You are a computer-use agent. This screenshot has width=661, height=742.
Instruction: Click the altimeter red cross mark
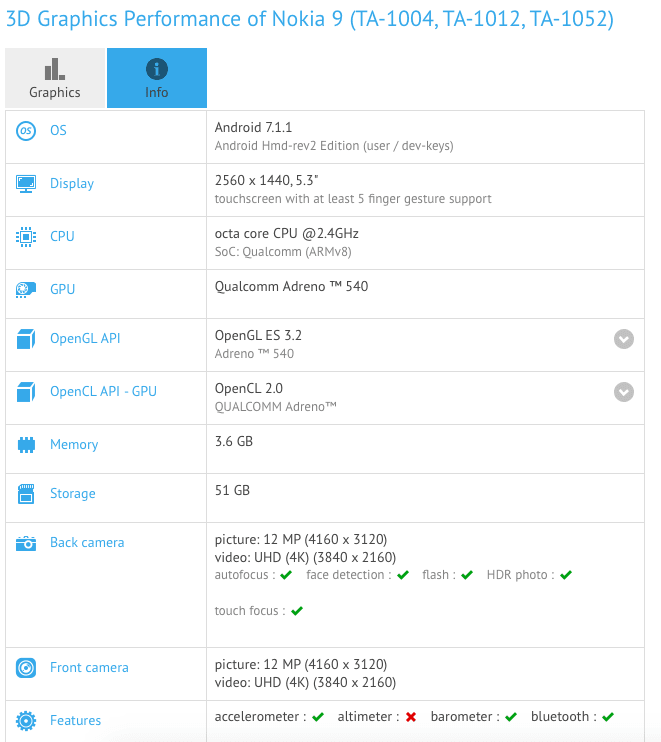tap(411, 717)
